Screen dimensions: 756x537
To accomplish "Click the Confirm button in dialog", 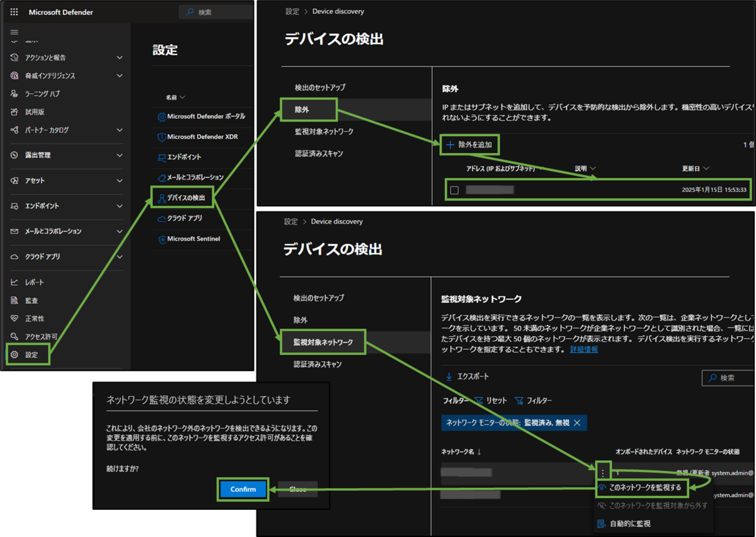I will click(x=243, y=489).
